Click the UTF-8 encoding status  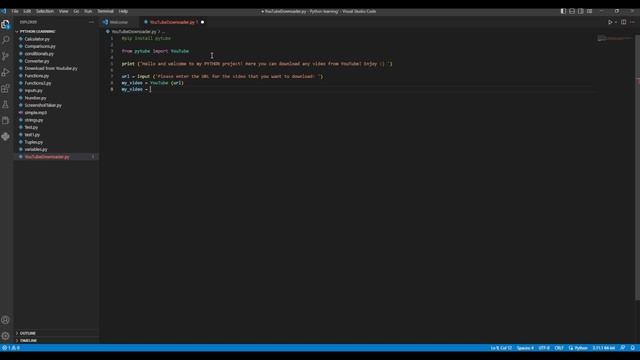[x=544, y=348]
